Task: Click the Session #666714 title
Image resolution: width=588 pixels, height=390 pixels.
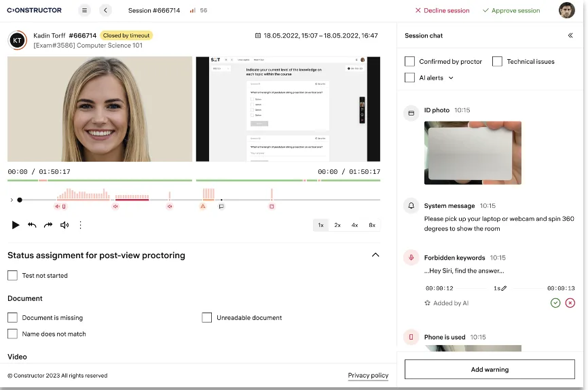Action: (x=154, y=10)
